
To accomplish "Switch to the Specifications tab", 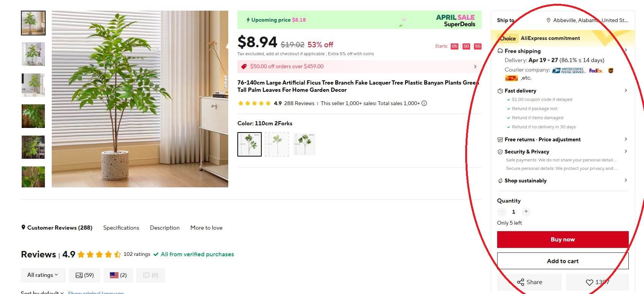I will click(121, 228).
